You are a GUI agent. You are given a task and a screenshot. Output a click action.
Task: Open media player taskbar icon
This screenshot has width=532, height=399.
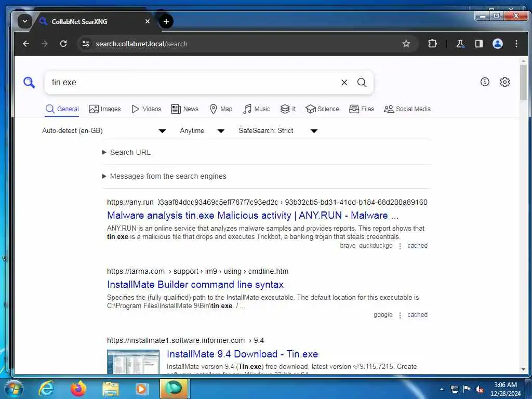coord(141,389)
